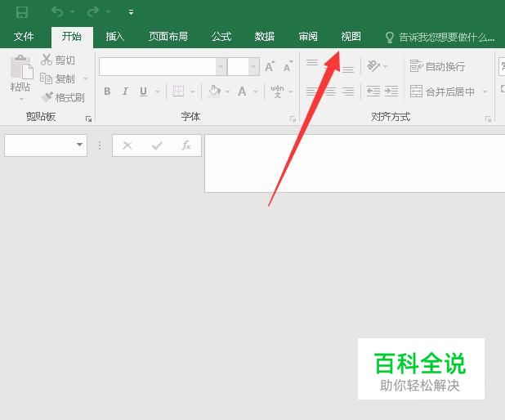Click the wén phonetic guide icon

(x=277, y=92)
